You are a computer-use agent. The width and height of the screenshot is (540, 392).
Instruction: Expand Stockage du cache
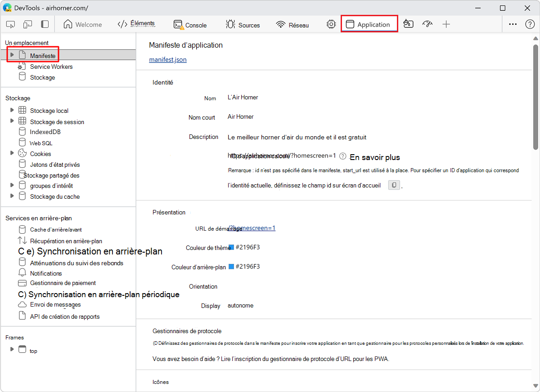point(12,196)
